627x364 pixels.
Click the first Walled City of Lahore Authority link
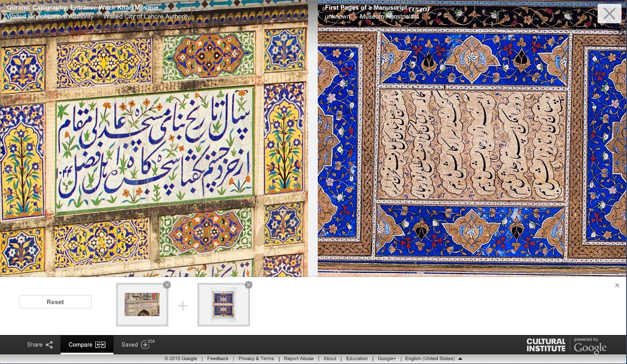[50, 16]
